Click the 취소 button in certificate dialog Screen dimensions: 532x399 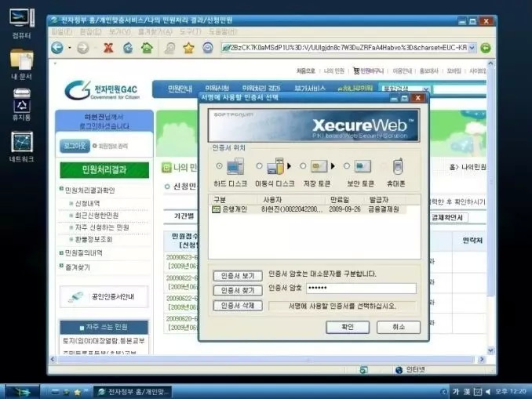coord(399,327)
